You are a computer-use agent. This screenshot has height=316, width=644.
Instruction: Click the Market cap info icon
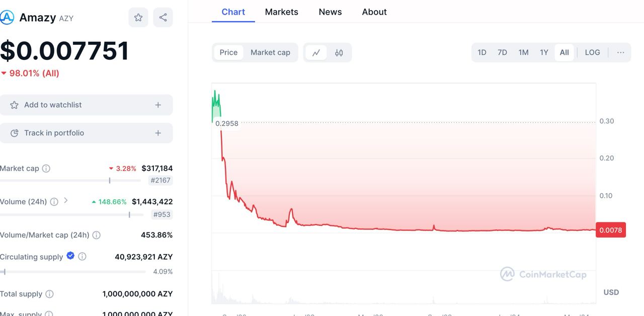[x=46, y=169]
